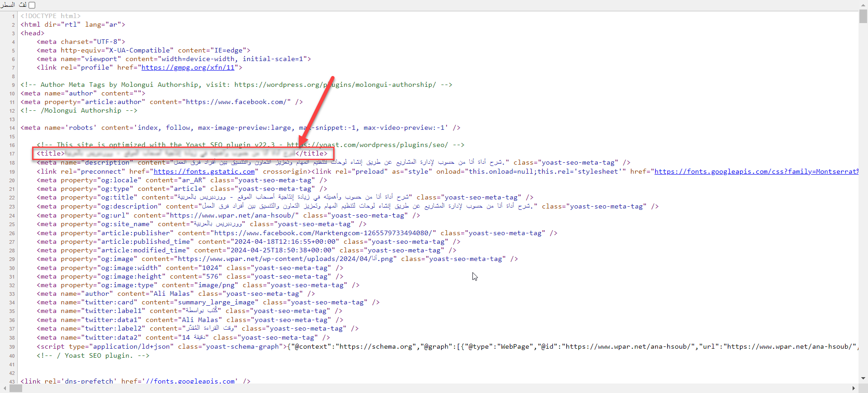Click the vertical scrollbar up arrow
The height and width of the screenshot is (393, 868).
863,5
